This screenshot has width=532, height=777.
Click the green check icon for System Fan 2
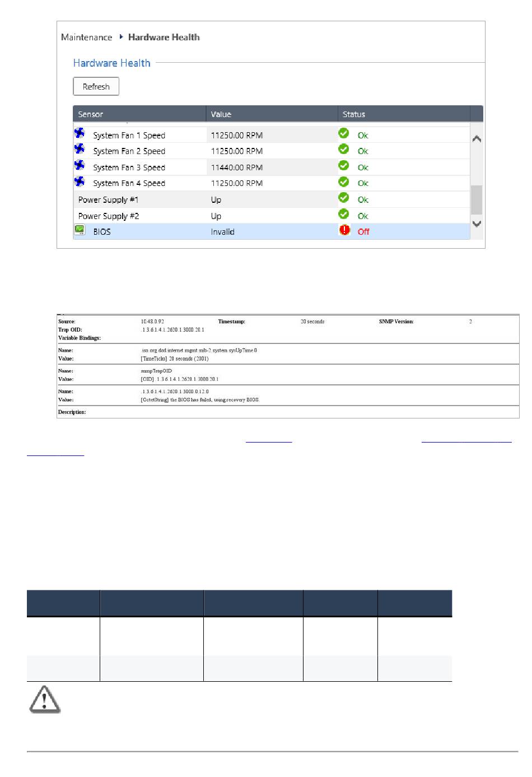click(x=344, y=149)
